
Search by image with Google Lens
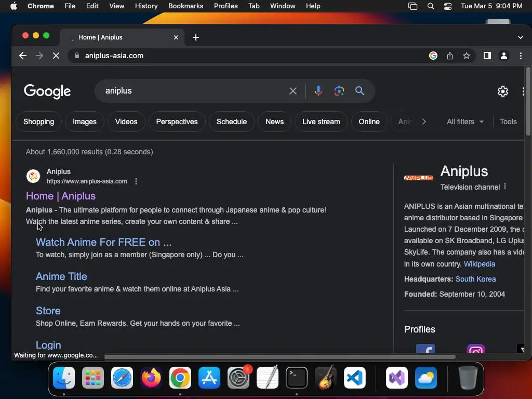[x=339, y=91]
